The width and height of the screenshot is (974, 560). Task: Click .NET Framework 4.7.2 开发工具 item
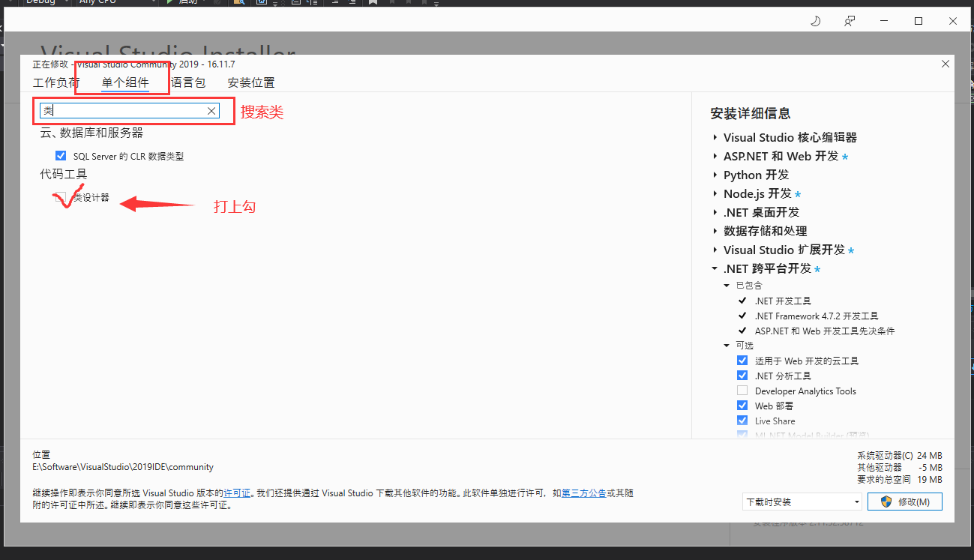(x=817, y=316)
